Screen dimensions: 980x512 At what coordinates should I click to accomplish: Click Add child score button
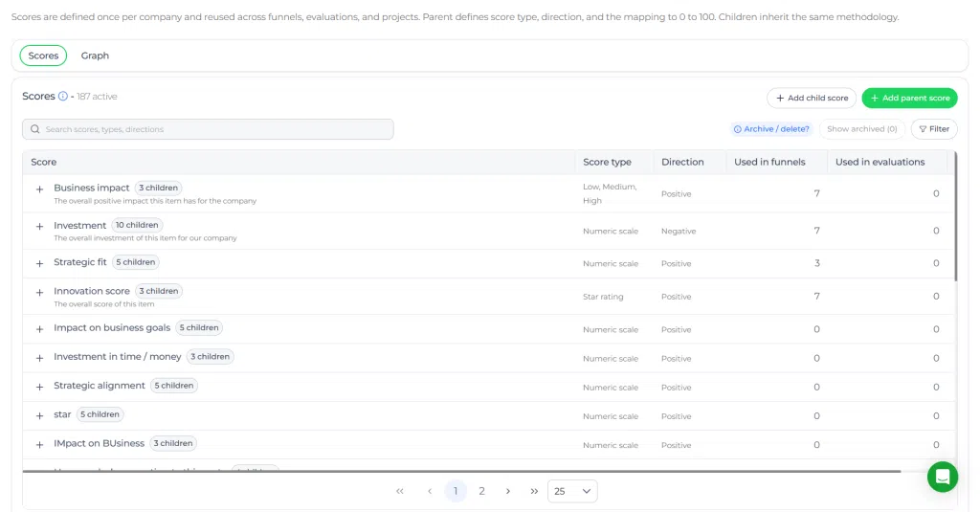click(x=812, y=99)
